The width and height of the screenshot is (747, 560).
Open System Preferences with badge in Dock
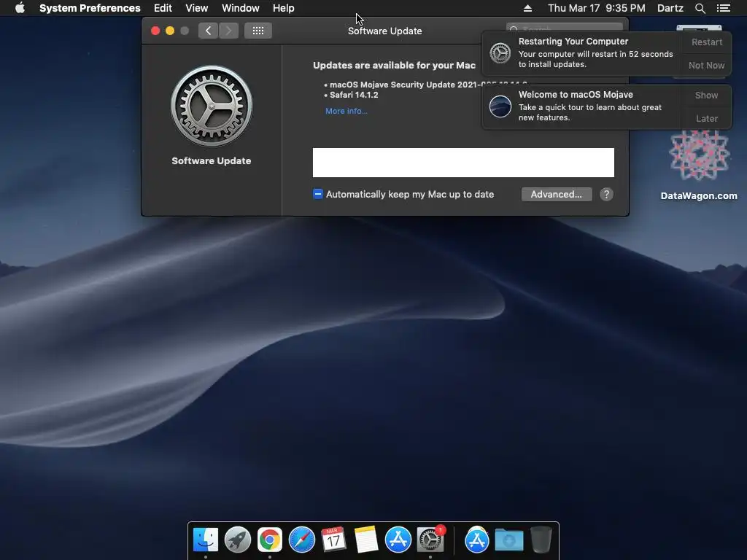[430, 540]
